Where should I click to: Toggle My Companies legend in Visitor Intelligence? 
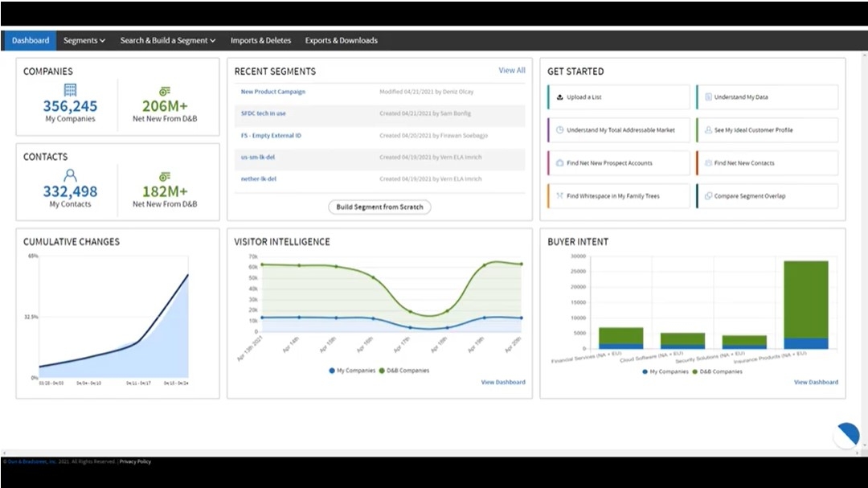click(x=350, y=371)
